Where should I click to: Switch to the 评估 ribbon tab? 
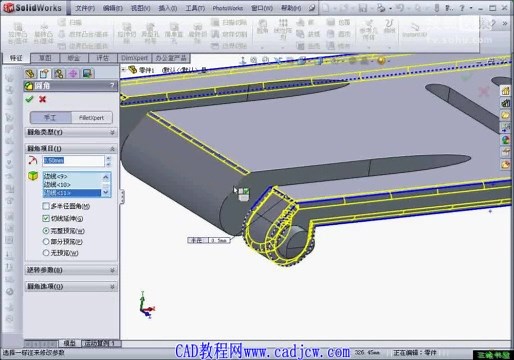point(103,58)
